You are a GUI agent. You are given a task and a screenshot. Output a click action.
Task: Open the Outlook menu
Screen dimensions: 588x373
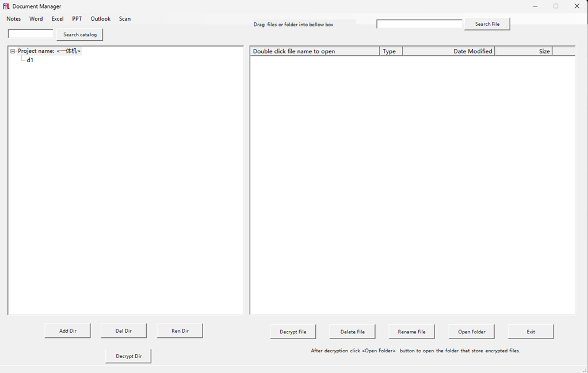[x=100, y=19]
